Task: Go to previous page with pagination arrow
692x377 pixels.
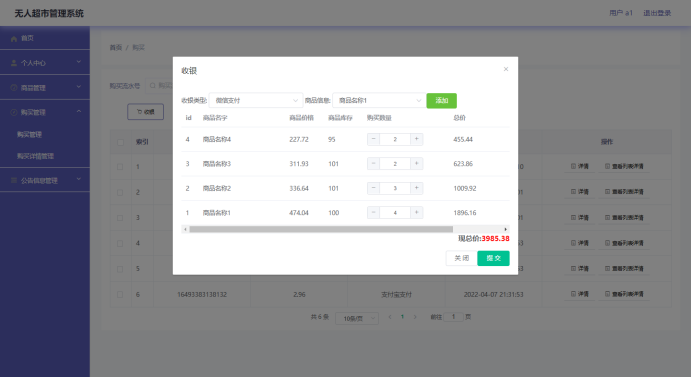Action: click(390, 317)
